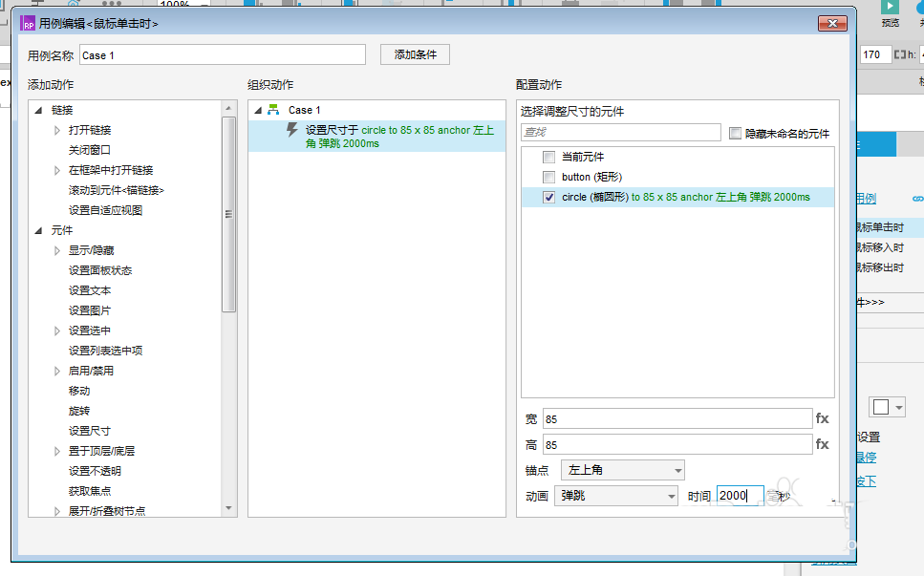Select 滚动到元件<锚链接> action
The height and width of the screenshot is (576, 924).
click(x=116, y=190)
